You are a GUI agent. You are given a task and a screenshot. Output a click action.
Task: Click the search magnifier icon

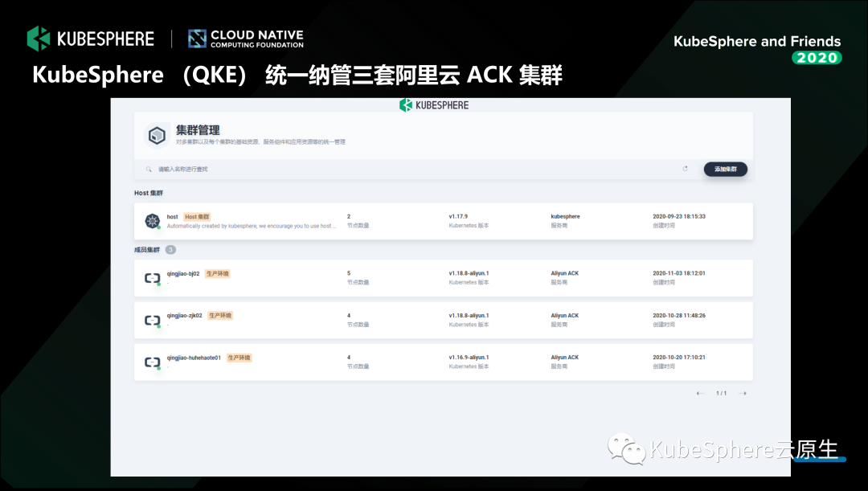point(149,169)
